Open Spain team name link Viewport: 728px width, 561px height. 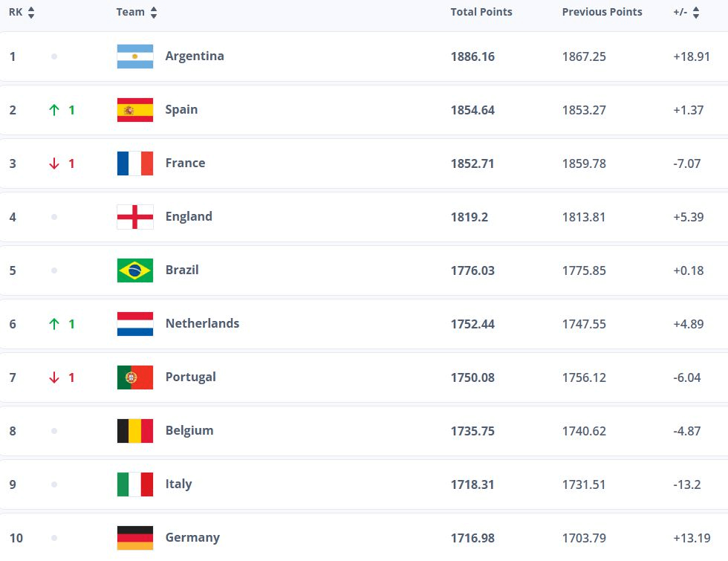click(x=181, y=110)
